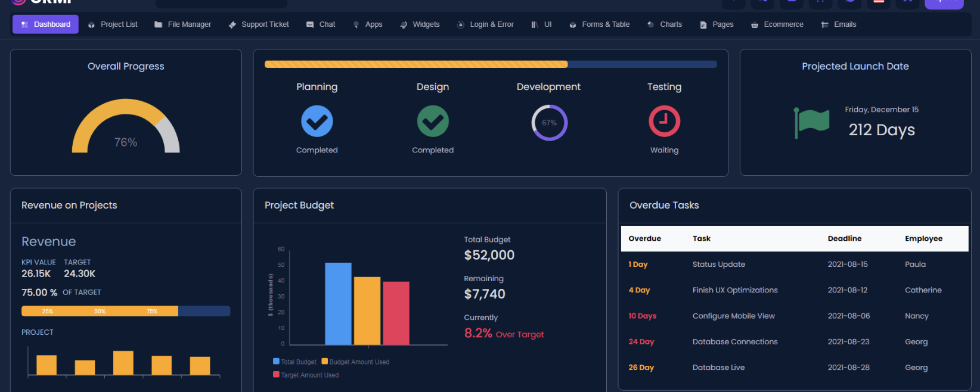Open Support Ticket from the nav bar

(x=259, y=24)
